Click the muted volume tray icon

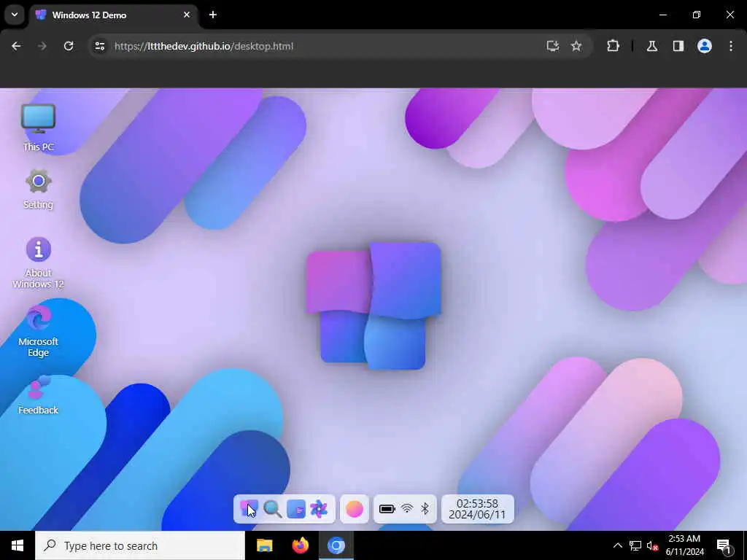pyautogui.click(x=652, y=545)
